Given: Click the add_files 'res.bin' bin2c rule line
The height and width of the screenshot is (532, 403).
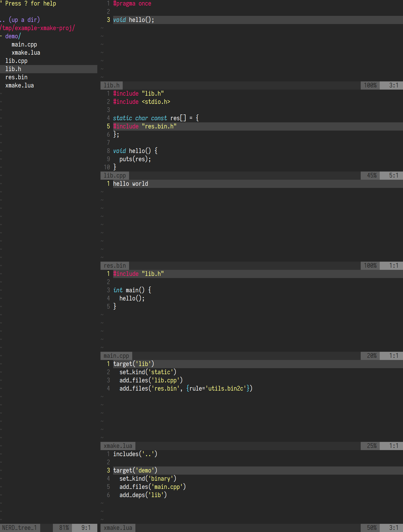Looking at the screenshot, I should 186,388.
